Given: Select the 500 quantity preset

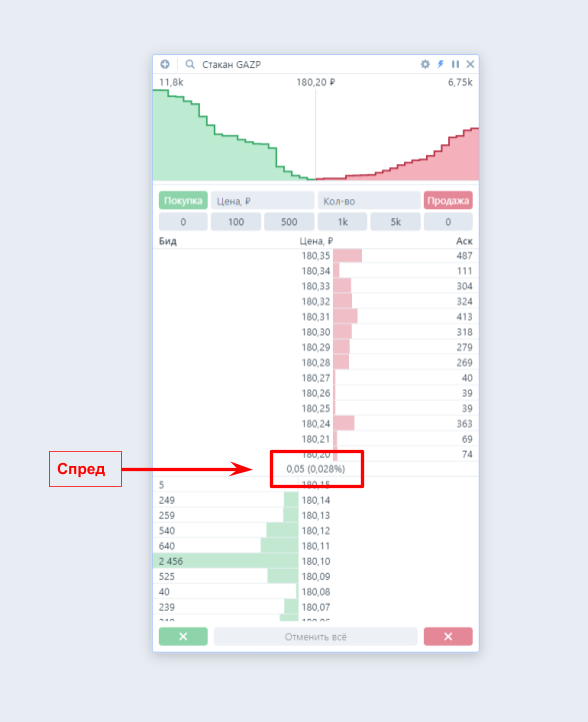Looking at the screenshot, I should point(289,222).
